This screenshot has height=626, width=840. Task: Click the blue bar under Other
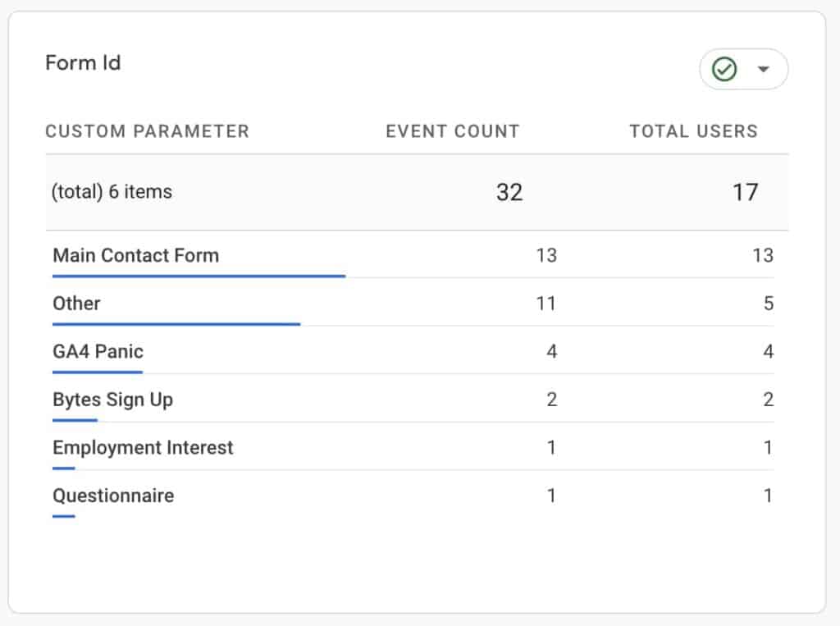176,324
